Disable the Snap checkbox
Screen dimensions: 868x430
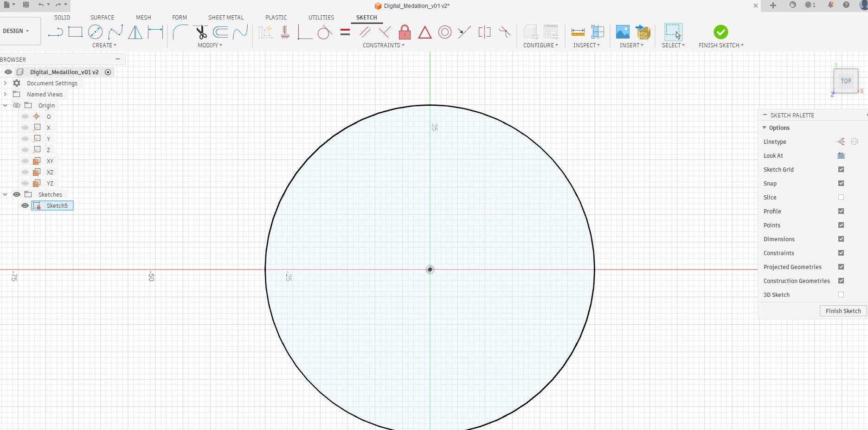tap(841, 184)
